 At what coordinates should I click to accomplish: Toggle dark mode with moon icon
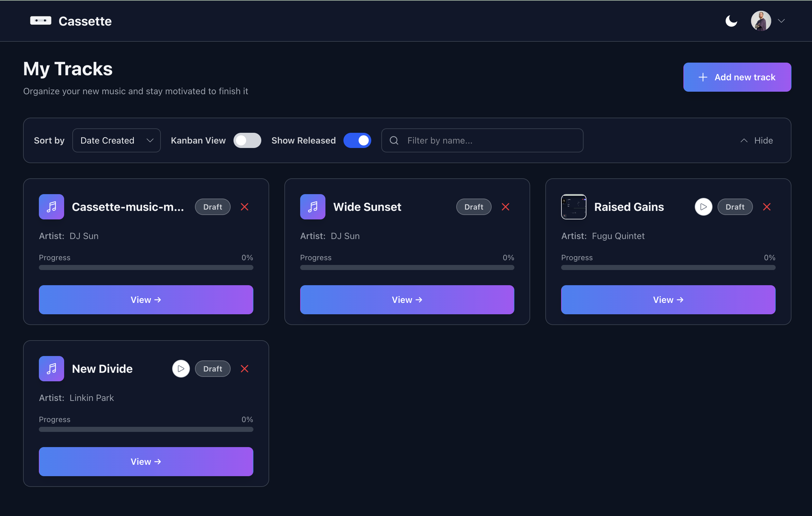[x=731, y=21]
